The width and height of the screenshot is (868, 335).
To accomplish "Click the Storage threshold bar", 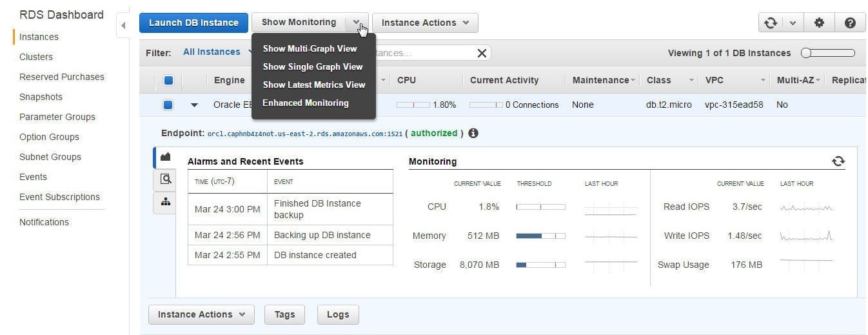I will tap(540, 265).
